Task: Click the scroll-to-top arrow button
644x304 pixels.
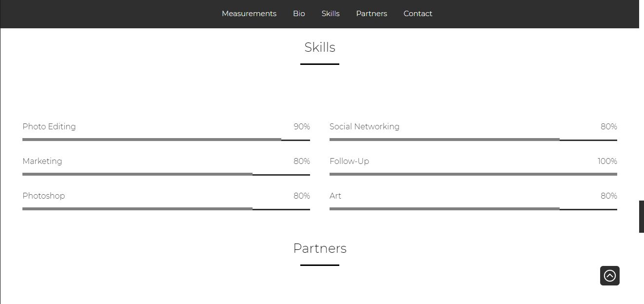Action: pyautogui.click(x=610, y=276)
